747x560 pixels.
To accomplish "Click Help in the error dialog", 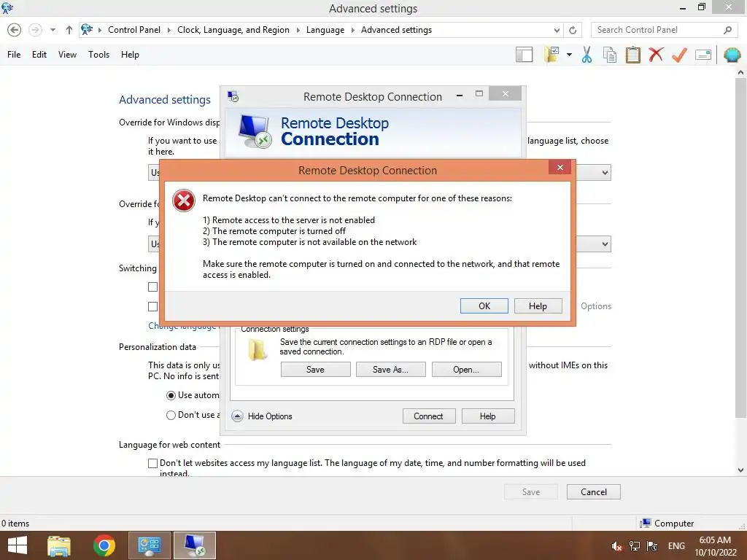I will [x=538, y=306].
